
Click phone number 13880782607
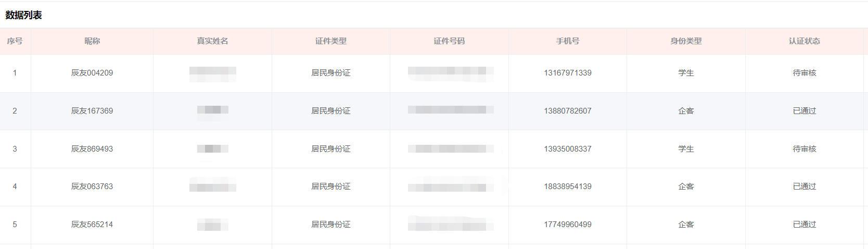(568, 111)
